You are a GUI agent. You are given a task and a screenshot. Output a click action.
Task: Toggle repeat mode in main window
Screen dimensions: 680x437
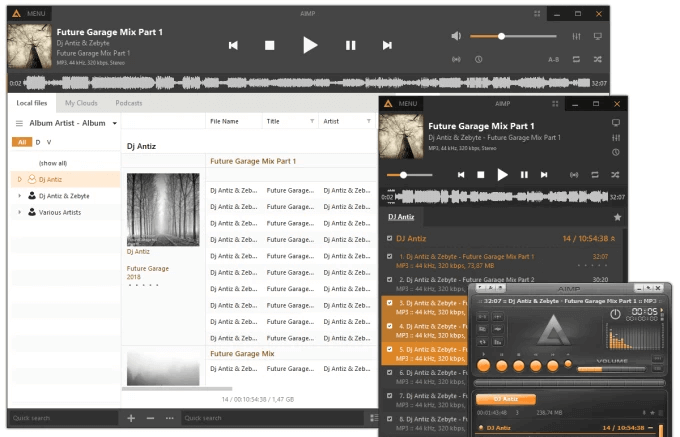click(x=576, y=59)
